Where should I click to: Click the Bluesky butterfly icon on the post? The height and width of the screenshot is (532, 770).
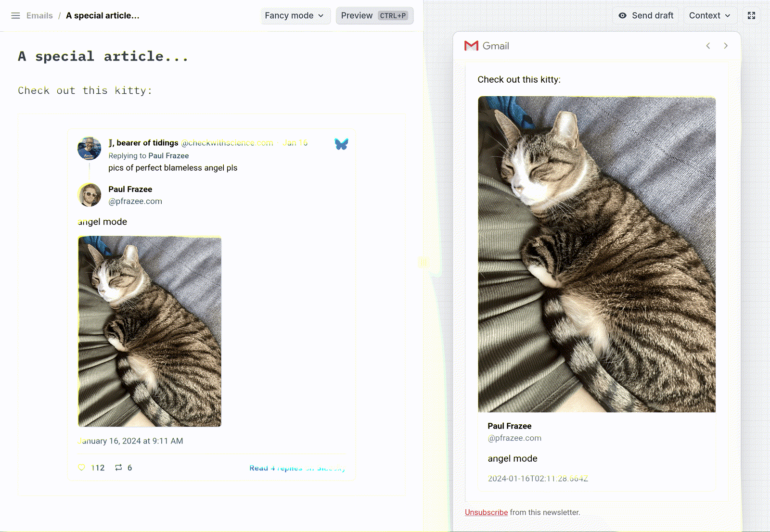pos(342,143)
